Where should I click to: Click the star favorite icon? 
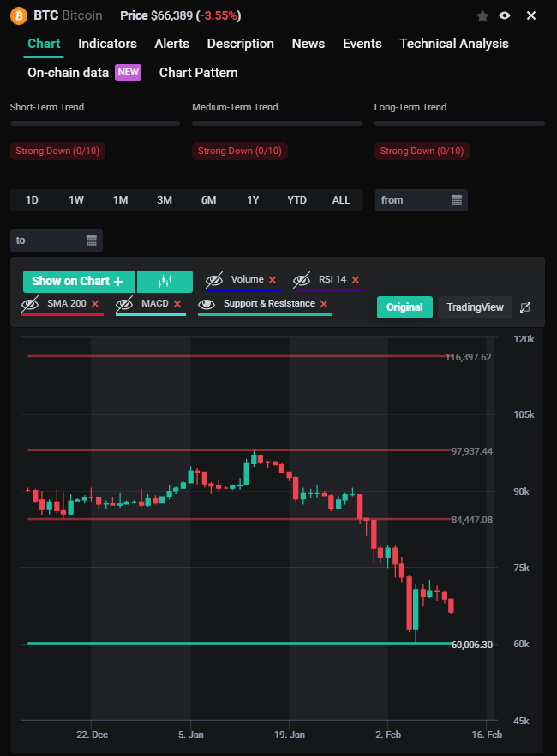482,16
